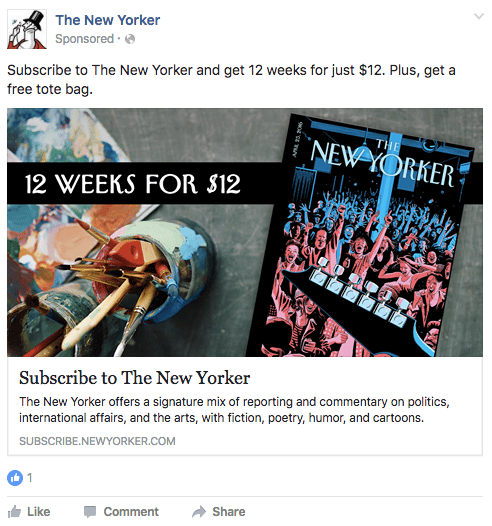View the reaction count of 1

pos(30,477)
